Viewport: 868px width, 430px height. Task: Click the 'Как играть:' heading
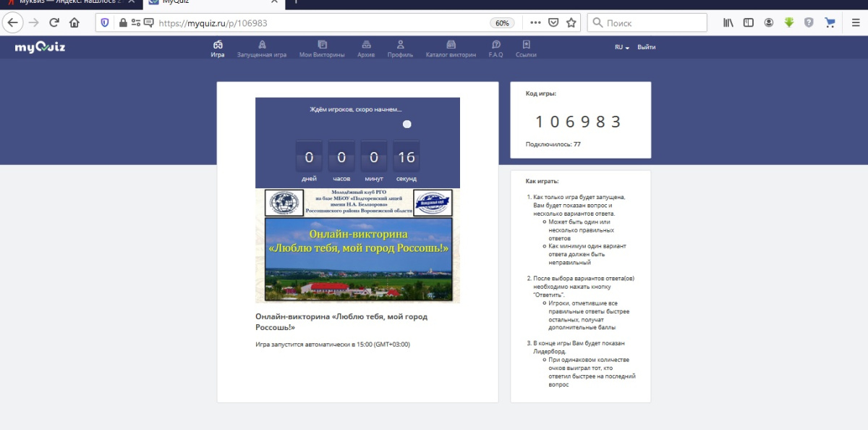coord(542,181)
